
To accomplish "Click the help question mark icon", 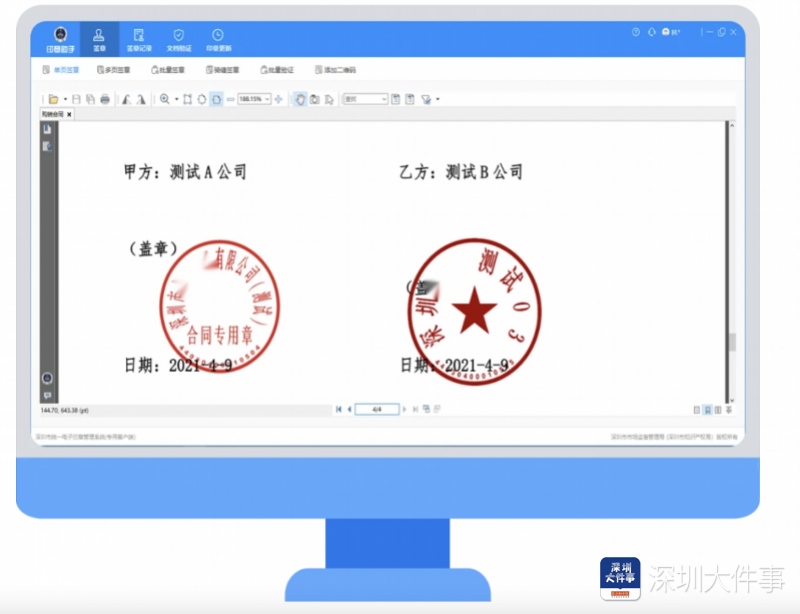I will click(x=635, y=32).
